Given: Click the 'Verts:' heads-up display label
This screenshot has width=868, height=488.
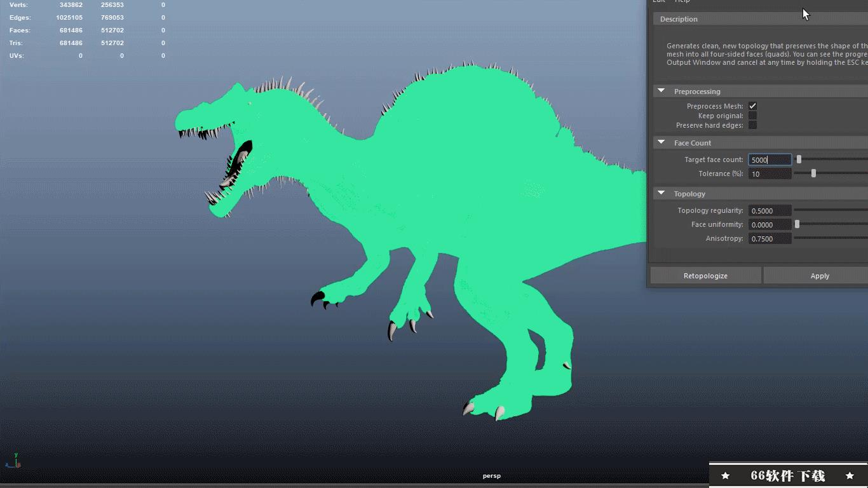Looking at the screenshot, I should 18,5.
